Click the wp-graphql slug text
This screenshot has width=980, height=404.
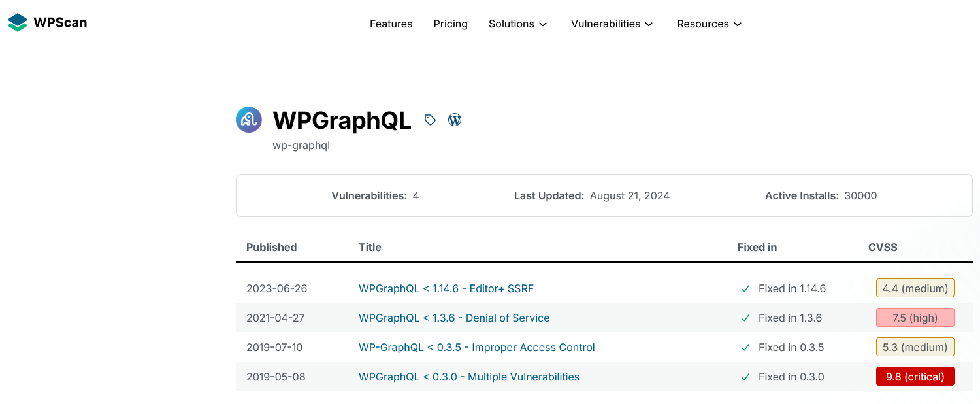point(301,145)
